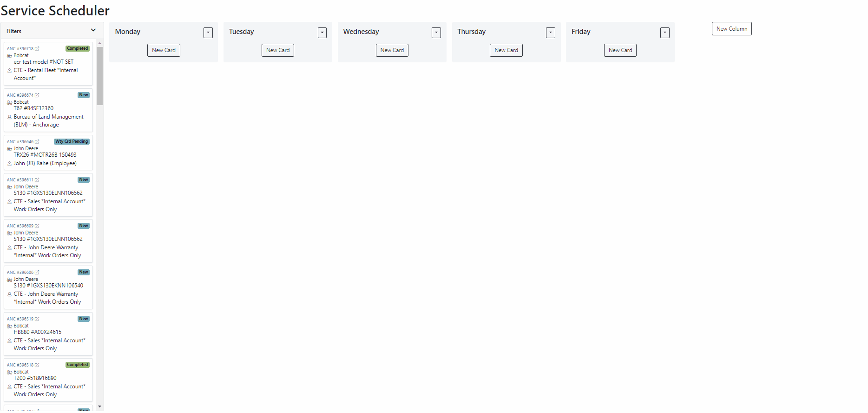Image resolution: width=868 pixels, height=413 pixels.
Task: Click customer icon beside Bureau of Land Management
Action: click(9, 117)
